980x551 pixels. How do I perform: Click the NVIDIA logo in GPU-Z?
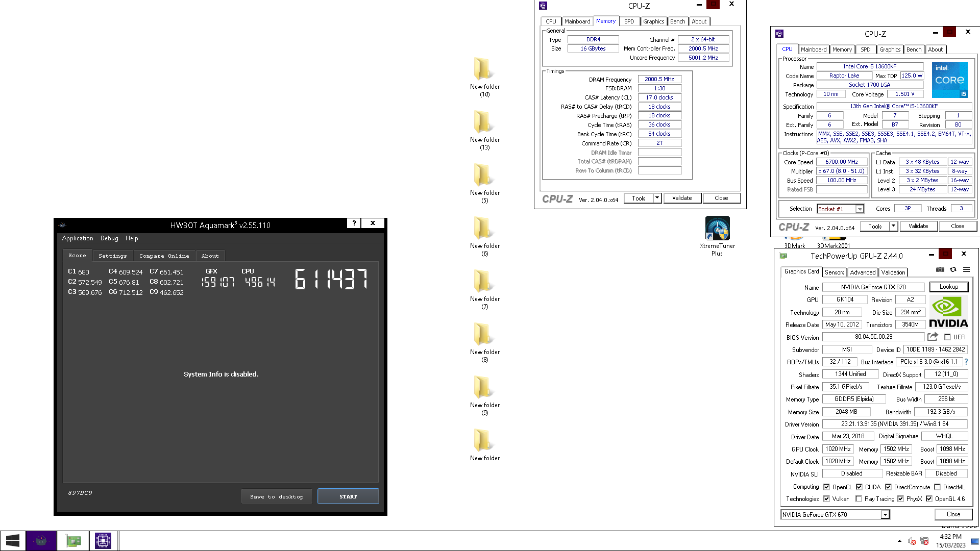[x=948, y=312]
